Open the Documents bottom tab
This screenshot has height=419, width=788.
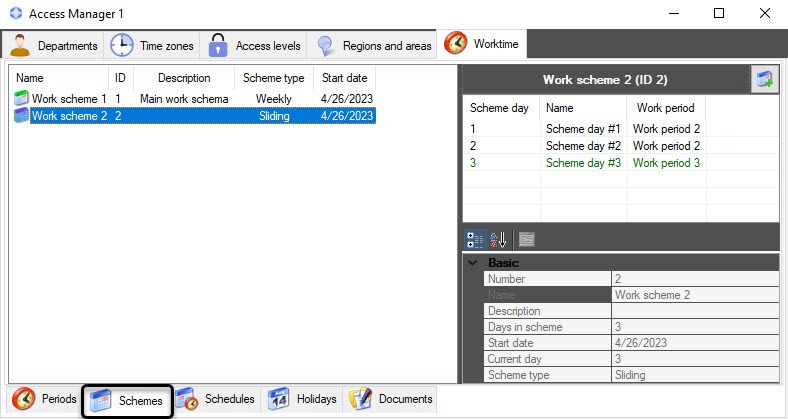tap(390, 399)
